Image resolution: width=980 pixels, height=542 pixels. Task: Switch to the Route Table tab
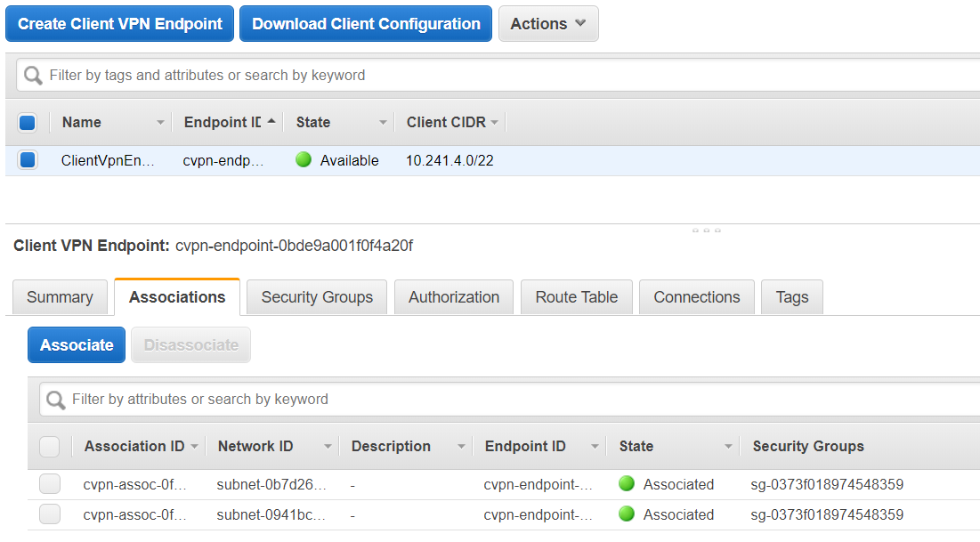(x=576, y=297)
